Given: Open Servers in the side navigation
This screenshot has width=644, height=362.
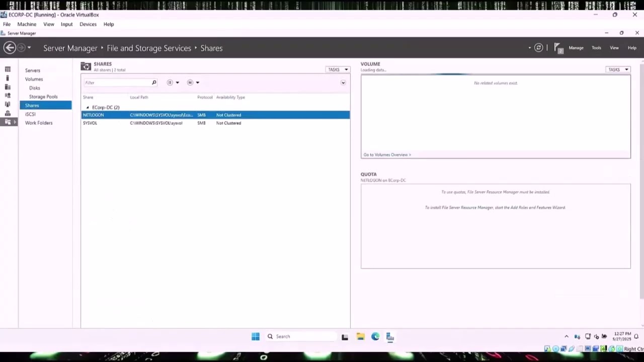Looking at the screenshot, I should [x=33, y=70].
